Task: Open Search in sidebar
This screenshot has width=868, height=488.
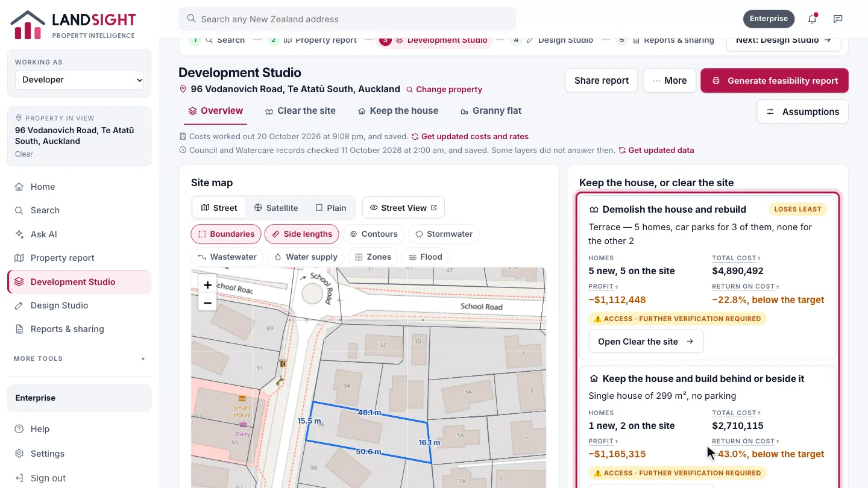Action: click(79, 210)
